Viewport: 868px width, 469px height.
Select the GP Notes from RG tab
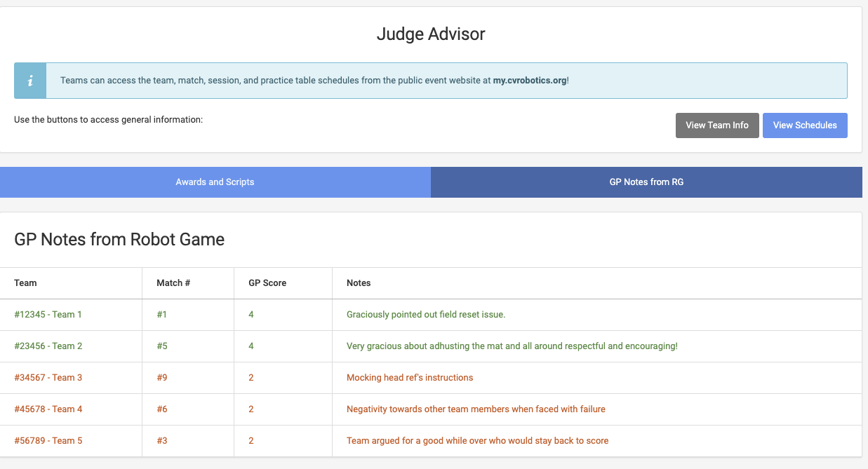point(646,182)
